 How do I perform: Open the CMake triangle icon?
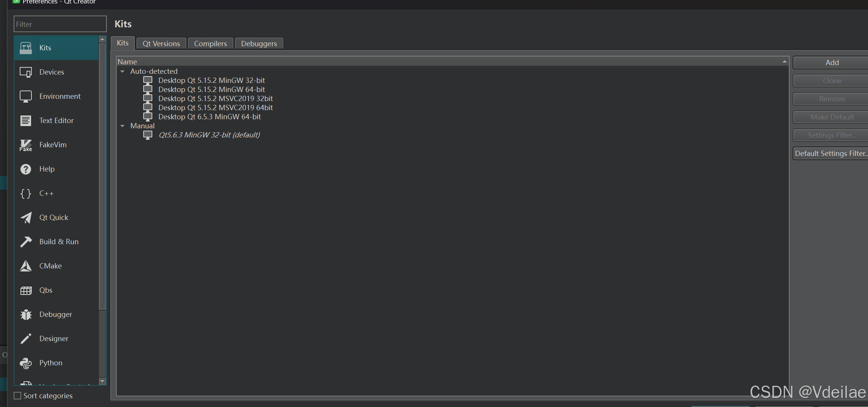26,266
